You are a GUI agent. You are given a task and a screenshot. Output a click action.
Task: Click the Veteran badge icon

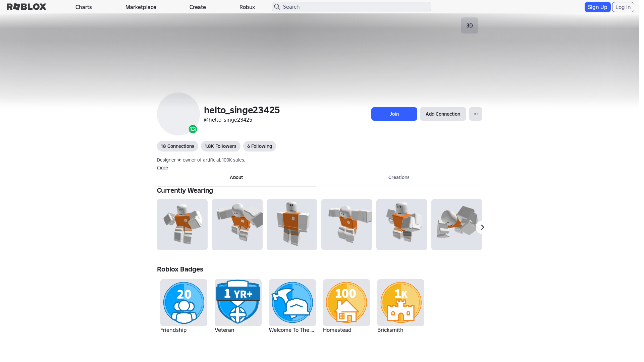(238, 303)
